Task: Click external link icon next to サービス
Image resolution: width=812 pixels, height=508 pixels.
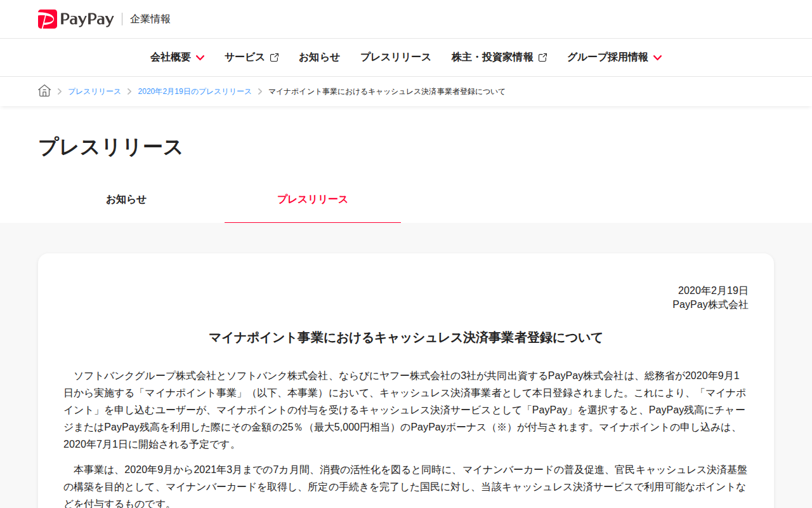Action: tap(274, 58)
